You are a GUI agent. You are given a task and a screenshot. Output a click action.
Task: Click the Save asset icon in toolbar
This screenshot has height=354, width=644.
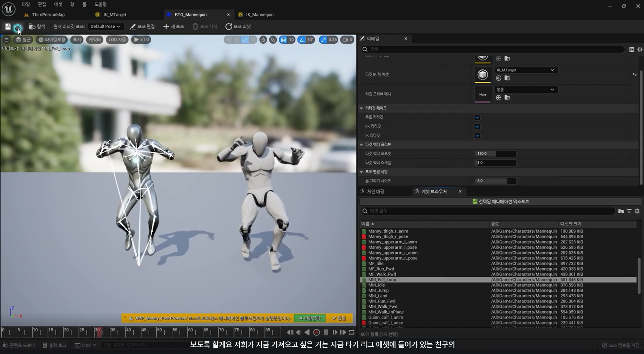tap(8, 27)
